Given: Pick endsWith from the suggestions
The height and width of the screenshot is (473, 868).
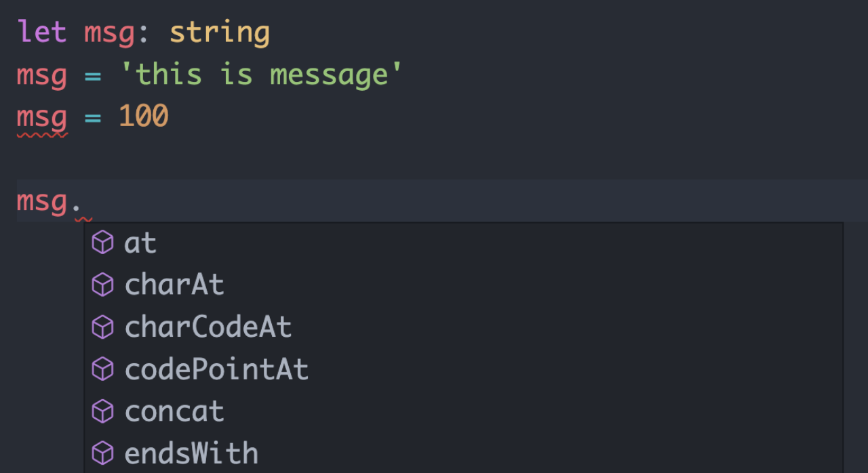Looking at the screenshot, I should (x=191, y=453).
